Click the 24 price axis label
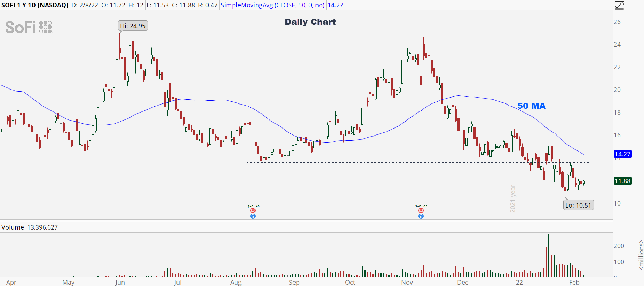 click(617, 45)
